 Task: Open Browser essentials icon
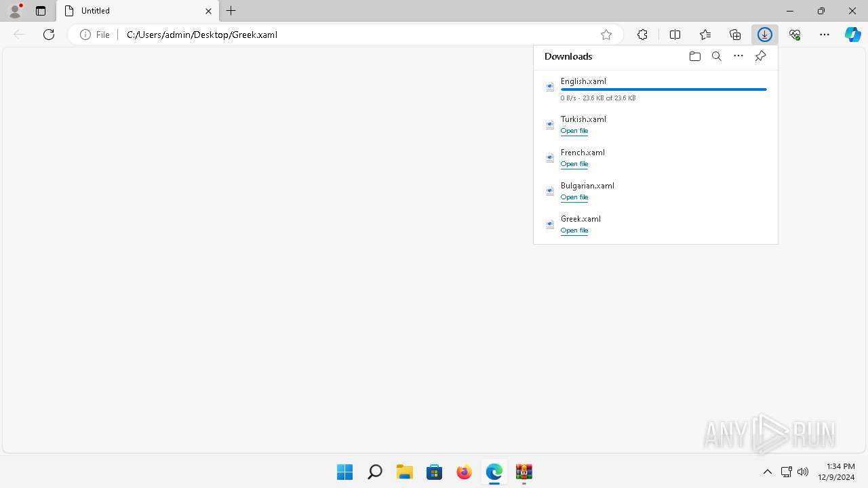(795, 35)
